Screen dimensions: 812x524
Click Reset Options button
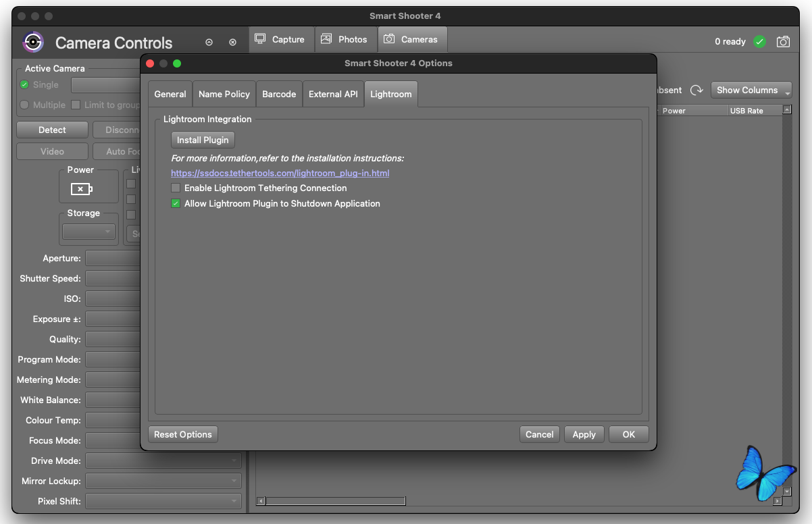(x=183, y=434)
